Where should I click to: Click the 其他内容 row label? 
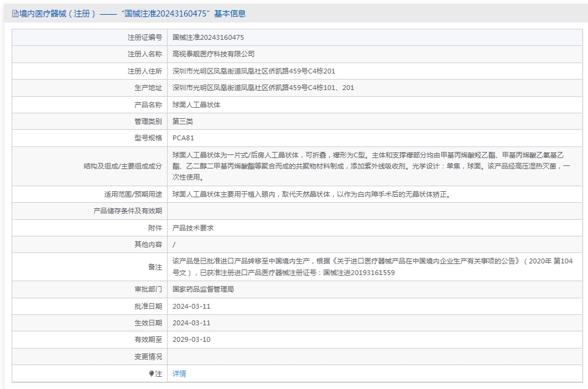[x=148, y=244]
